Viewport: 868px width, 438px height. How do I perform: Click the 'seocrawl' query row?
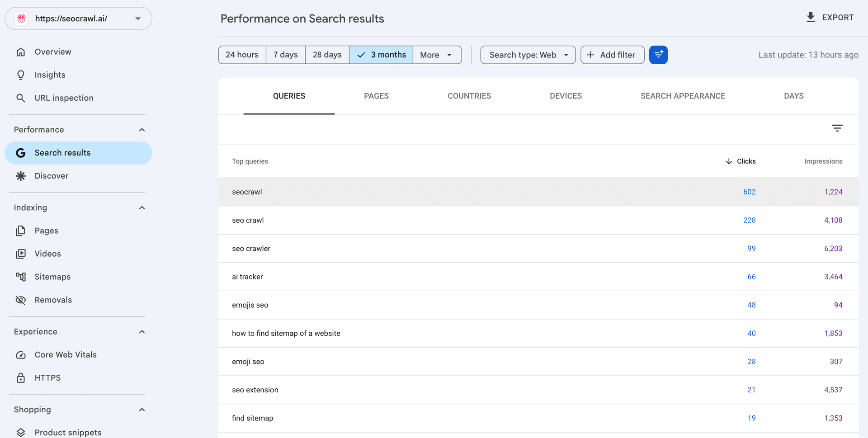tap(538, 192)
